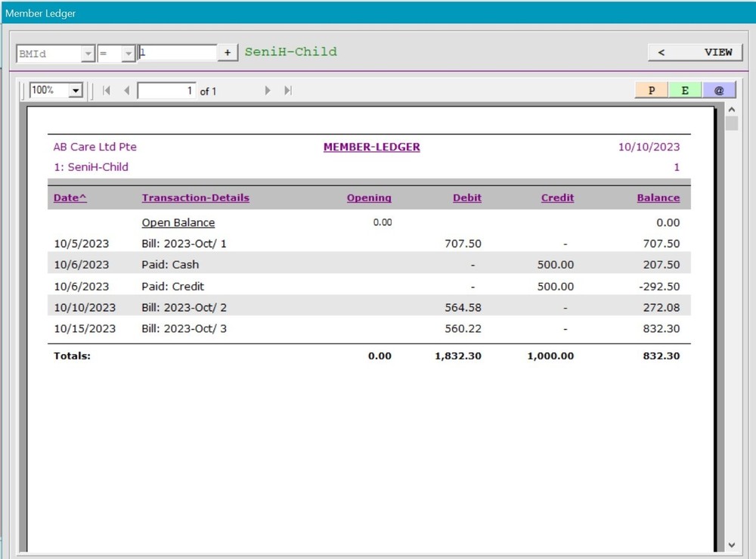Viewport: 756px width, 559px height.
Task: Click credit 500.00 in Paid: Cash row
Action: pos(556,265)
